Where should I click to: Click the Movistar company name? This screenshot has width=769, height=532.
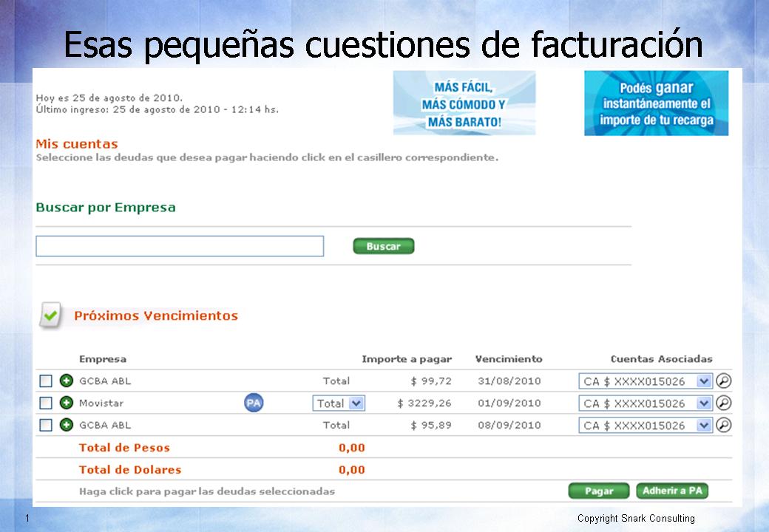[x=101, y=403]
